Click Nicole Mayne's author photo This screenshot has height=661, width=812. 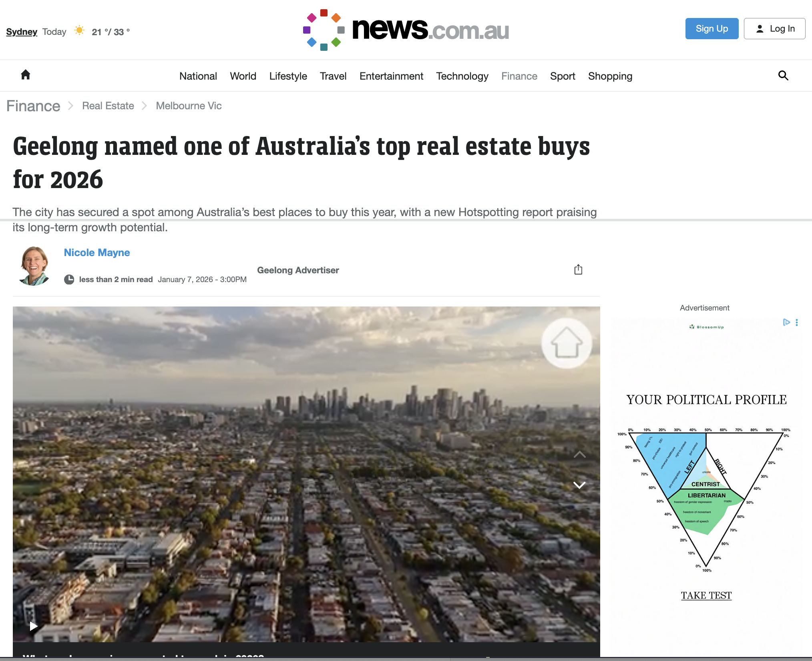pos(34,266)
